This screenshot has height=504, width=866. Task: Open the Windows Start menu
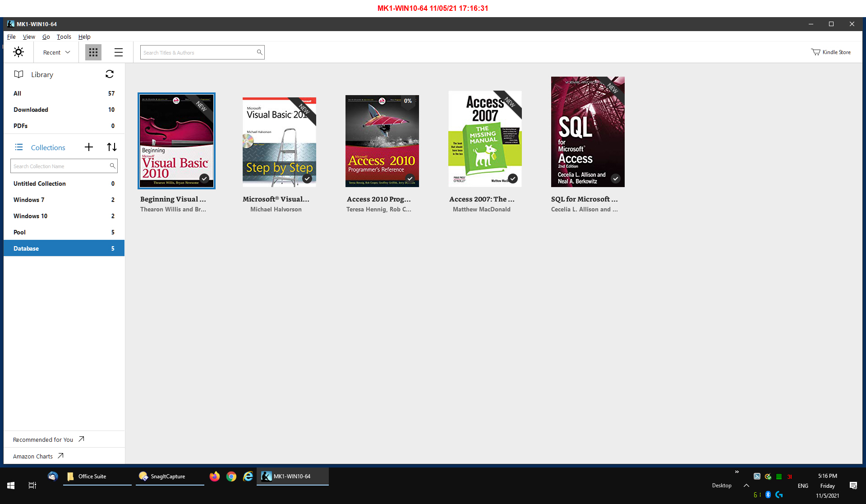[x=11, y=486]
